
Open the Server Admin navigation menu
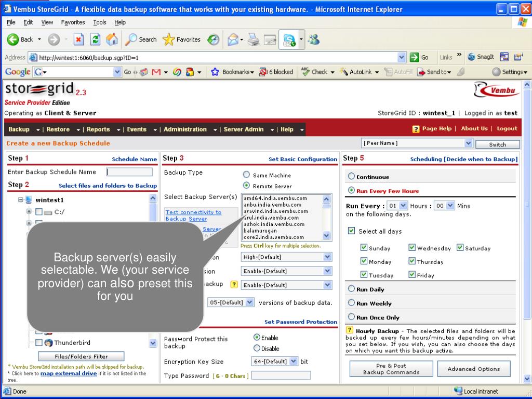point(249,129)
